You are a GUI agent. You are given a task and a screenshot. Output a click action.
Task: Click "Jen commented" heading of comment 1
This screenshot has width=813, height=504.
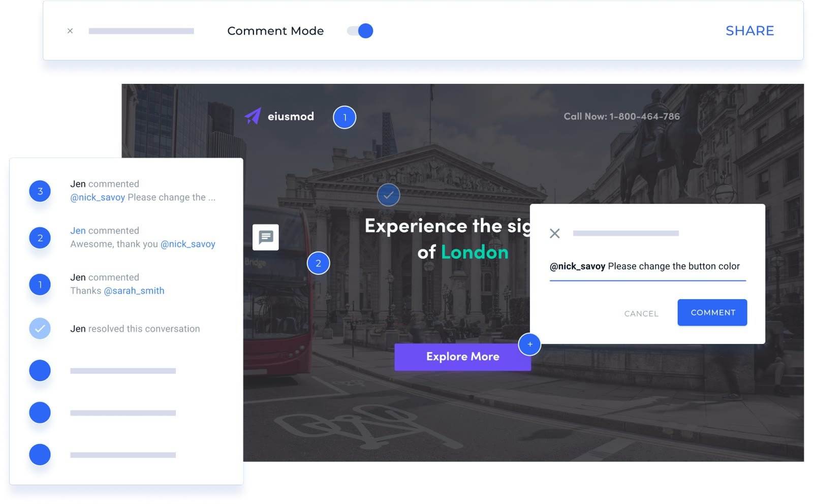coord(105,277)
